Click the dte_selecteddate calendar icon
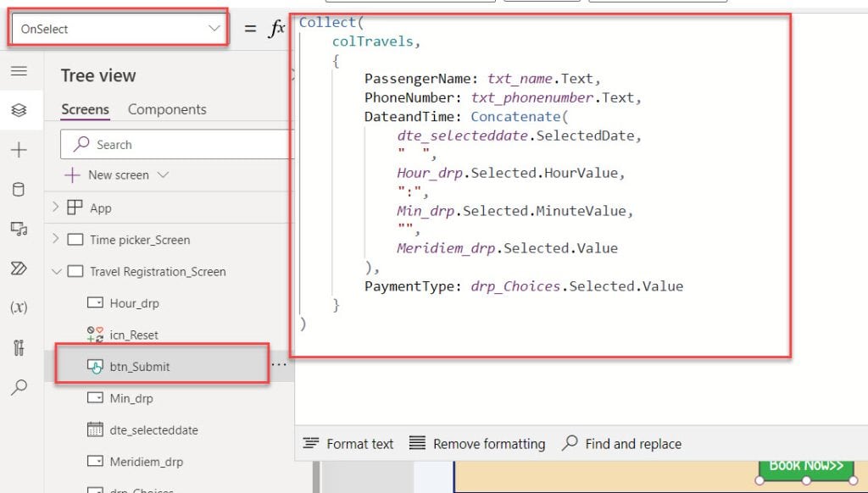This screenshot has height=493, width=868. 95,429
